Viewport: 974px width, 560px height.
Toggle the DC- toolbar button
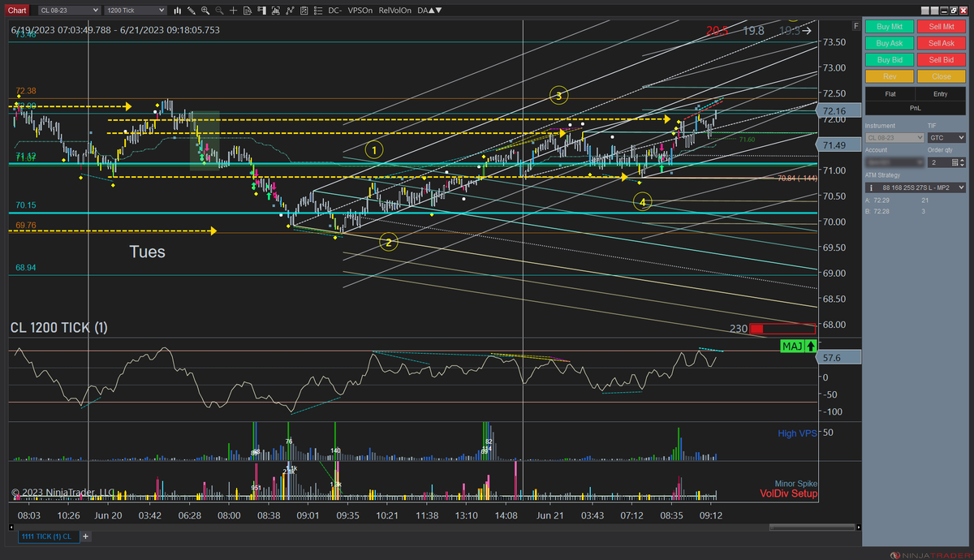pos(335,11)
